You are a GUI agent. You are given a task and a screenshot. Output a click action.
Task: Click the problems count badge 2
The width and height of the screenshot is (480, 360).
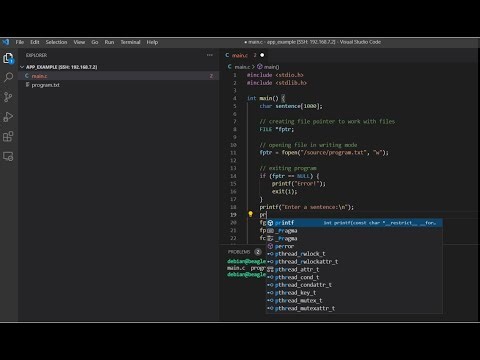point(258,252)
